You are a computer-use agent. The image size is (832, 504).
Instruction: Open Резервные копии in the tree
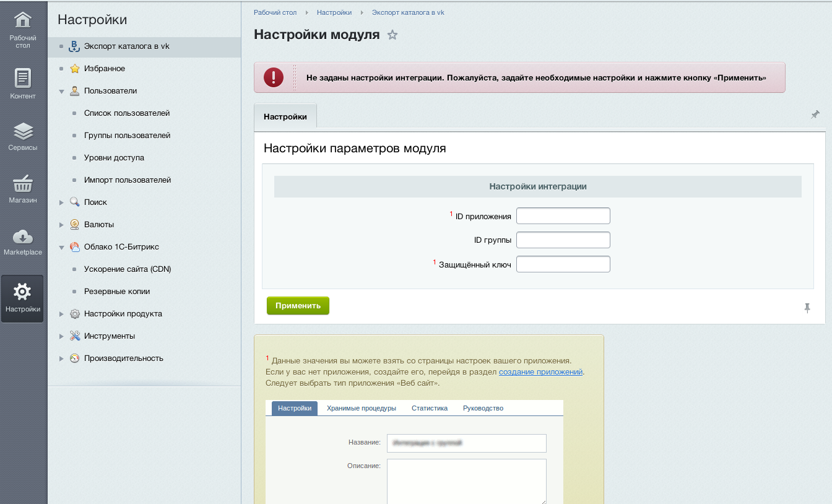pyautogui.click(x=117, y=292)
